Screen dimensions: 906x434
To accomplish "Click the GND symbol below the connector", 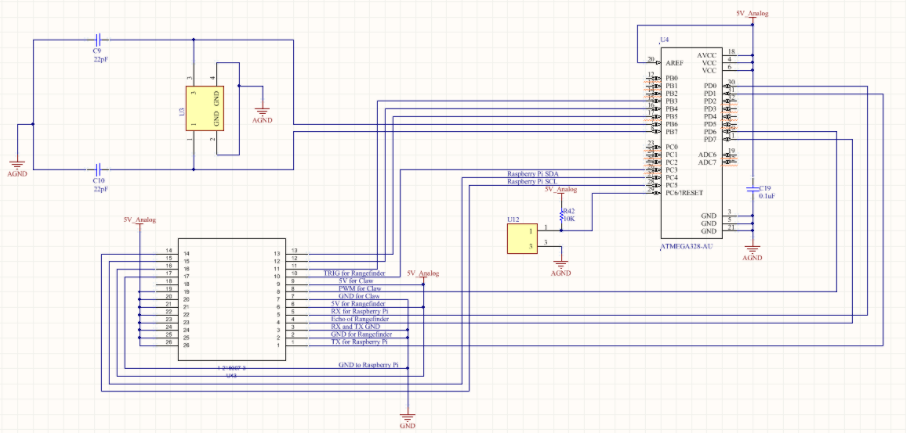I will tap(407, 417).
